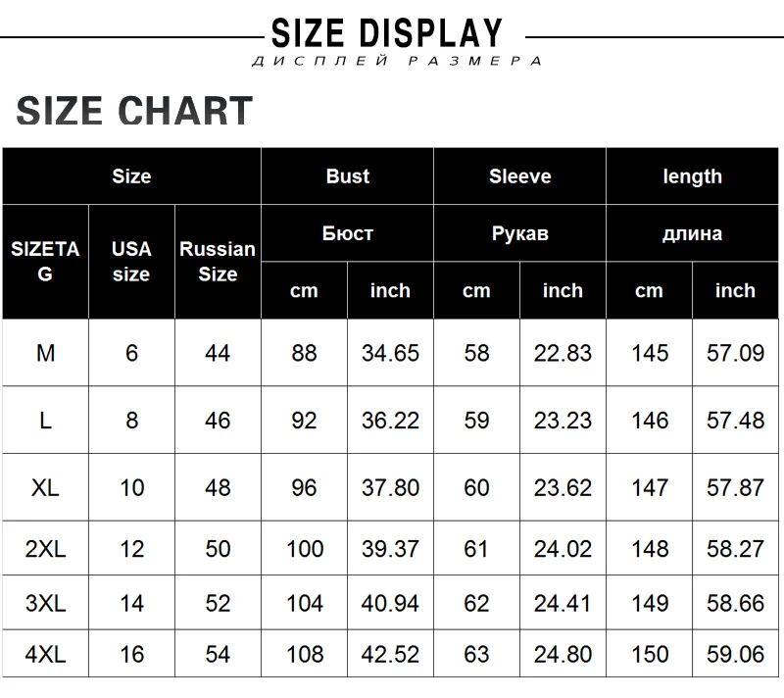Click the длина header cell
Image resolution: width=784 pixels, height=698 pixels.
(692, 233)
